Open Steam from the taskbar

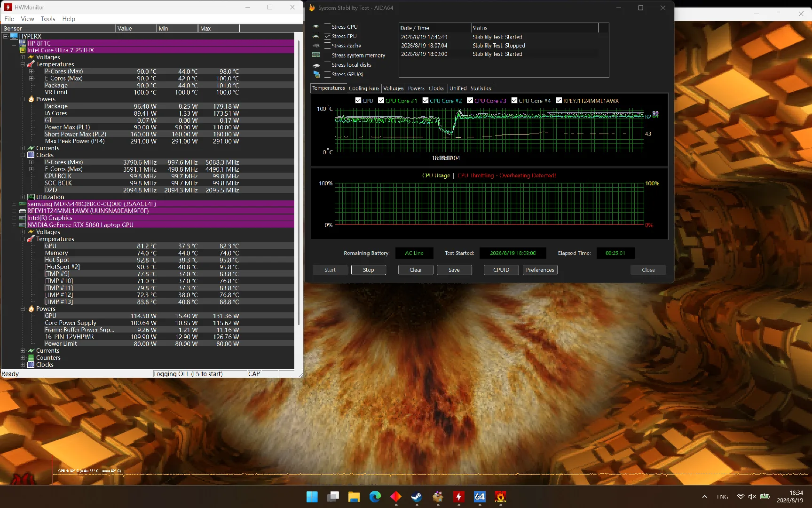click(417, 497)
